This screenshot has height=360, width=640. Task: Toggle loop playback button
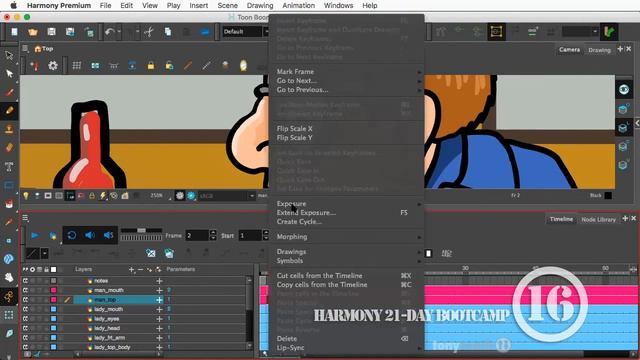[72, 235]
